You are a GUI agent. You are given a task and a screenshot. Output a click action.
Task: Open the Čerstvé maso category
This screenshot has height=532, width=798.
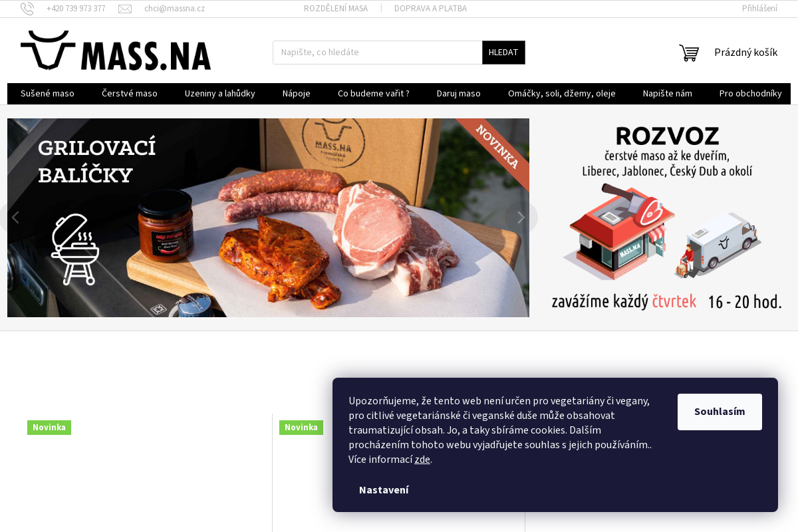click(130, 94)
